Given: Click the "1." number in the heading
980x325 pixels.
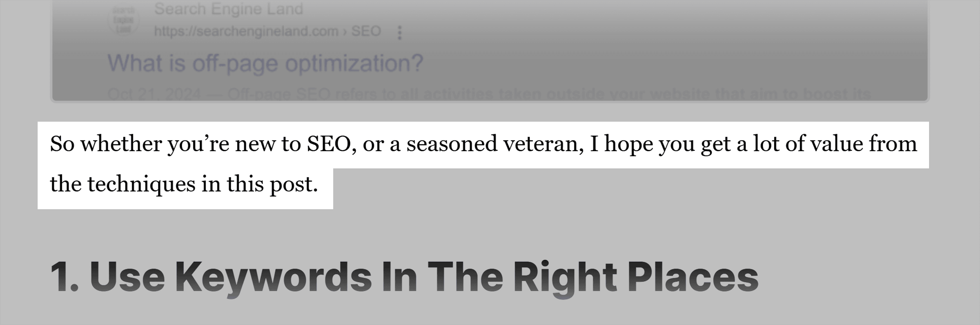Looking at the screenshot, I should point(65,277).
